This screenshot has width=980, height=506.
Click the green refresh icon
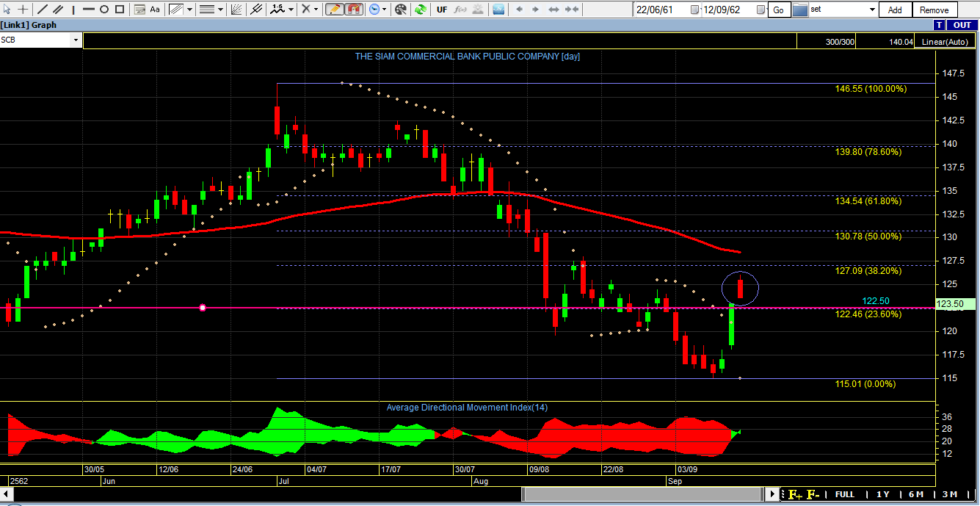tap(421, 10)
